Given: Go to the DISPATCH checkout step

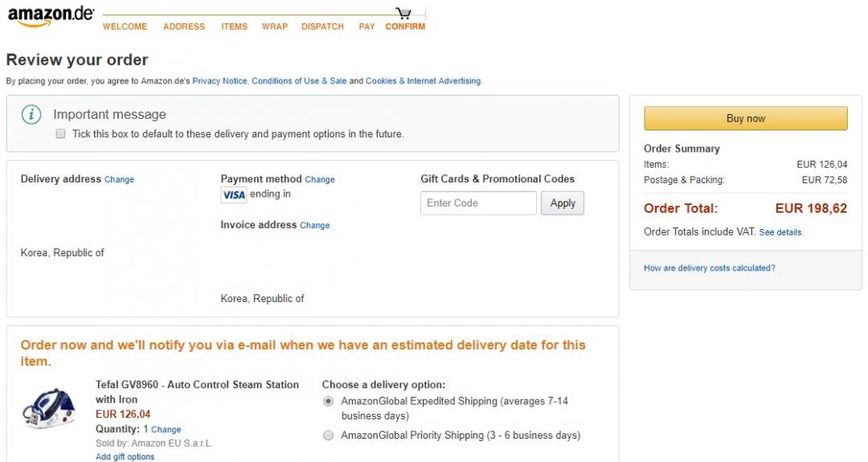Looking at the screenshot, I should click(x=322, y=27).
